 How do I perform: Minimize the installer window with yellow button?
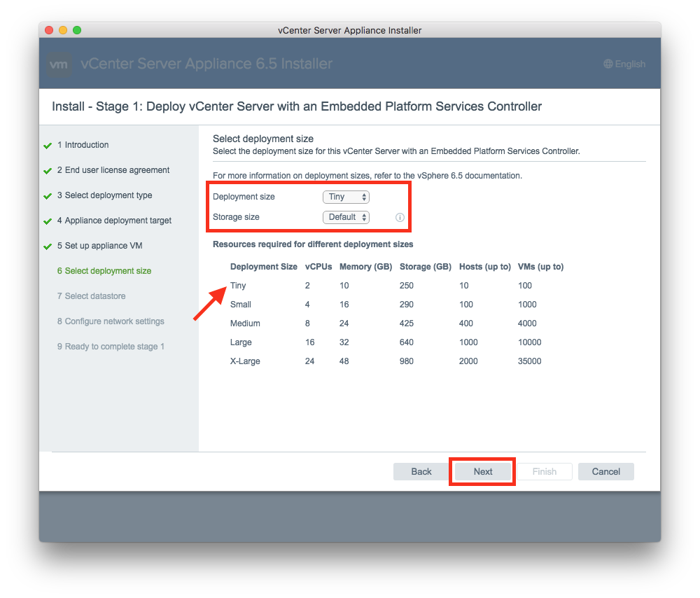click(x=63, y=30)
